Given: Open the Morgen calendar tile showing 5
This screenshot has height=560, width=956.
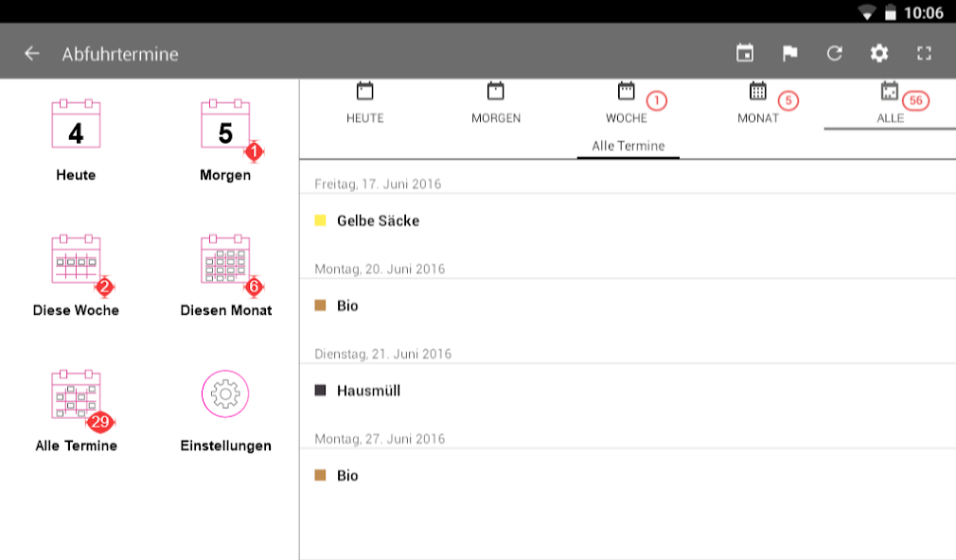Looking at the screenshot, I should coord(225,140).
